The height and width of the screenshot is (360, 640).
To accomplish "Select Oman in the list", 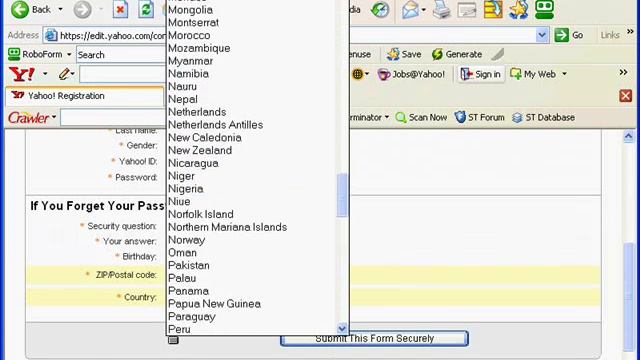I will (x=182, y=253).
